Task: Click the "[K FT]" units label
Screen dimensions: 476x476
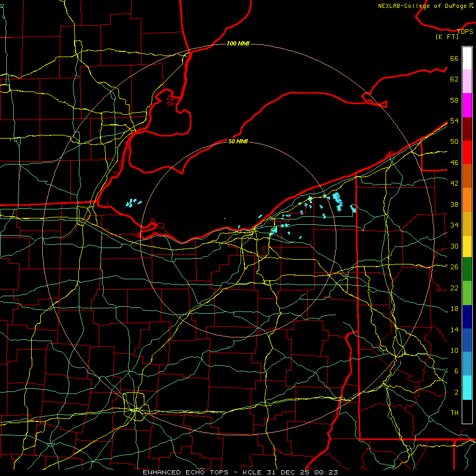Action: click(x=447, y=36)
